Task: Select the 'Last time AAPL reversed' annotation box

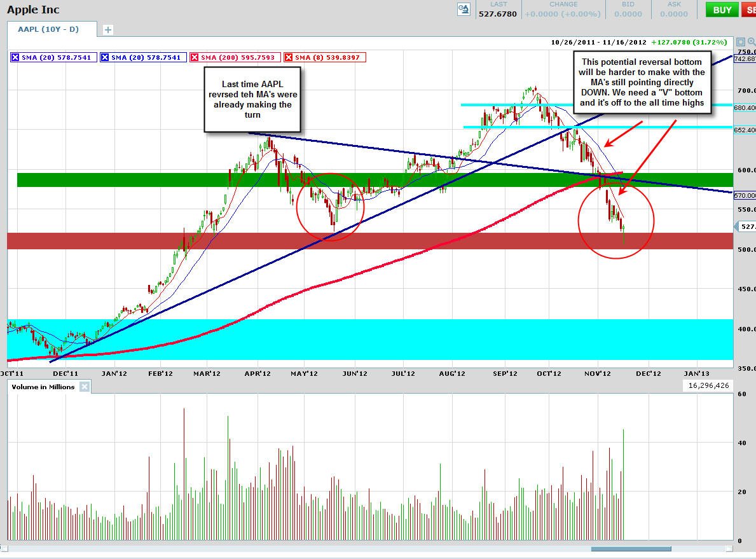Action: tap(252, 99)
